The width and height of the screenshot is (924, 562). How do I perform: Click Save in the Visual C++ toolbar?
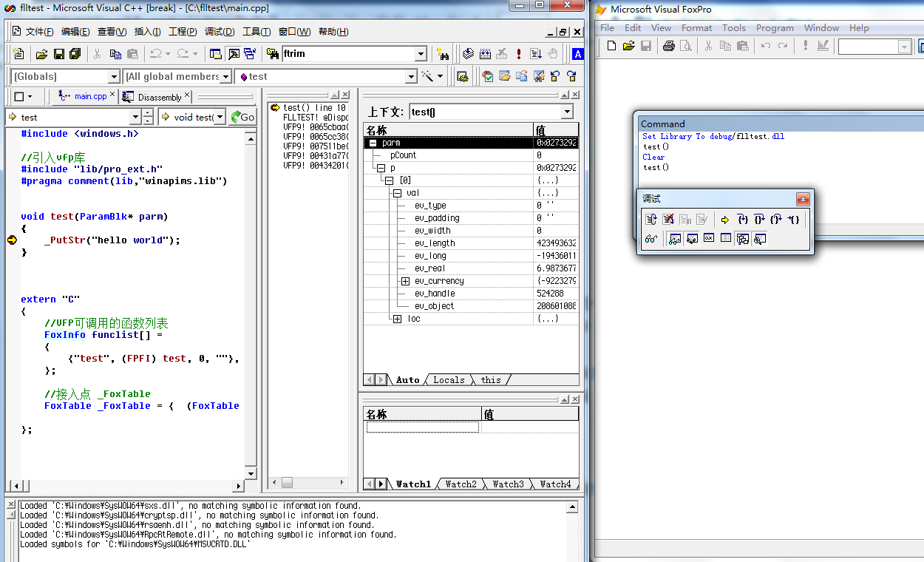point(58,53)
